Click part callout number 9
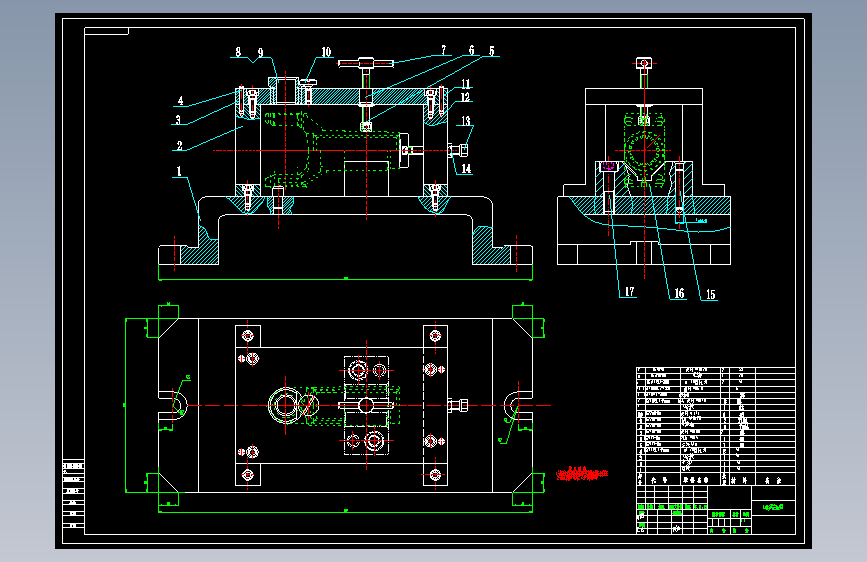Viewport: 867px width, 562px height. 260,53
